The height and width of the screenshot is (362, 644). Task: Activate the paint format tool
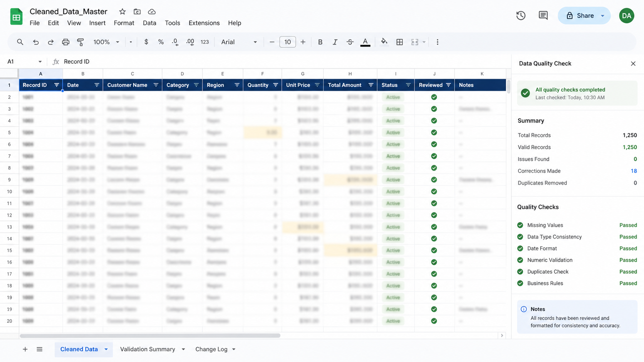pos(80,42)
